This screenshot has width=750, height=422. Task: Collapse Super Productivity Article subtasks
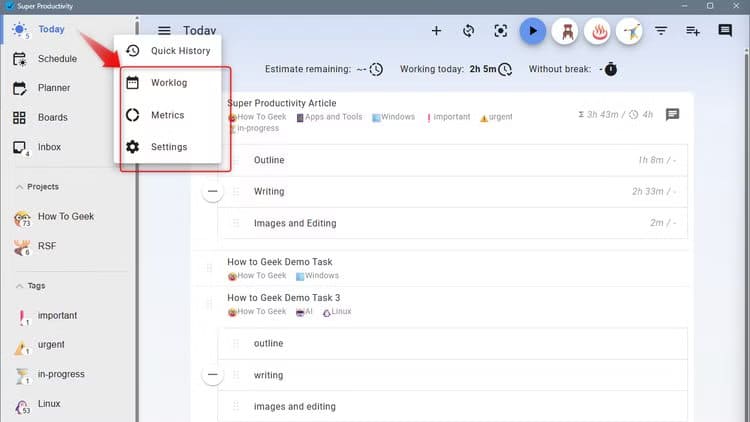[212, 191]
